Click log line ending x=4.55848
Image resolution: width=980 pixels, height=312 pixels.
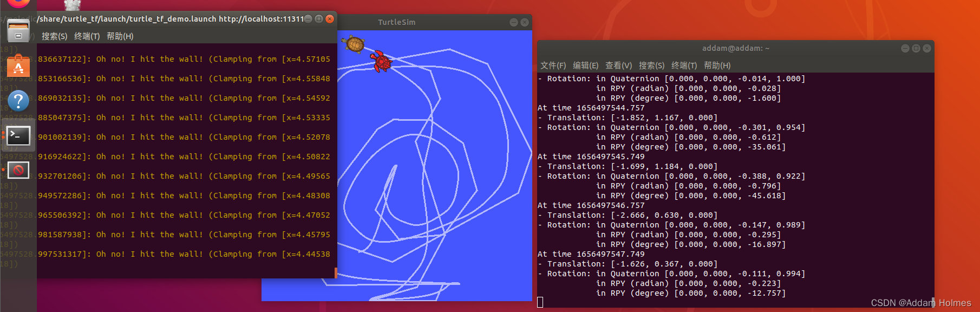pyautogui.click(x=184, y=79)
